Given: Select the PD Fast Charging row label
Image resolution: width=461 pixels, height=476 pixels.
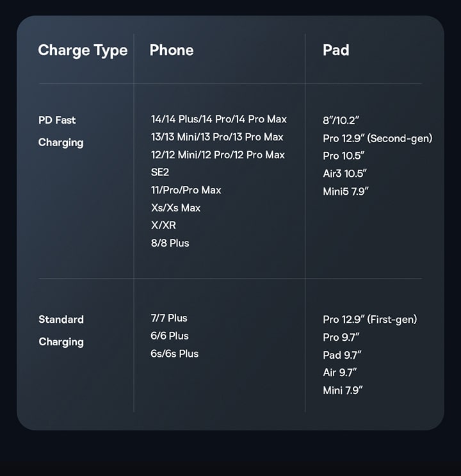Looking at the screenshot, I should click(61, 131).
